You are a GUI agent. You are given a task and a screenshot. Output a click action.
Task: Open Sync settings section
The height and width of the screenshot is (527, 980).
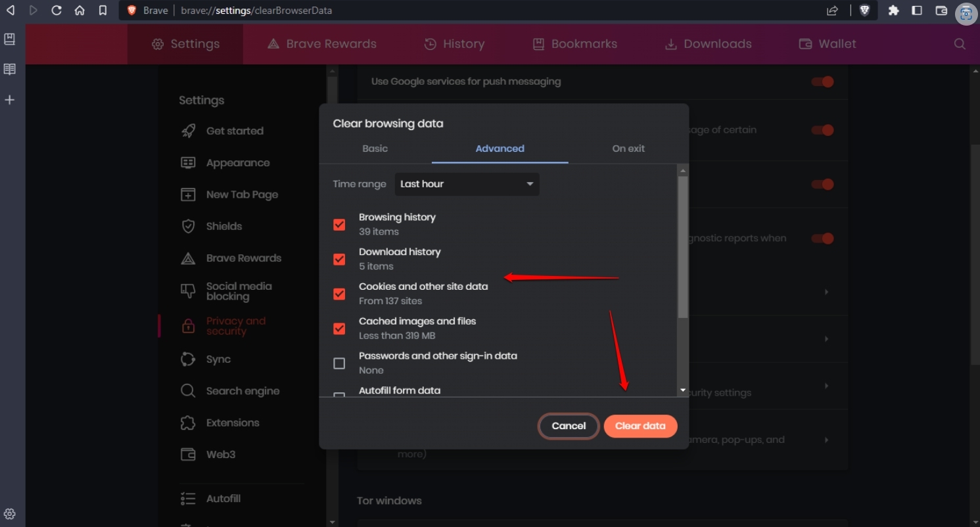coord(218,359)
